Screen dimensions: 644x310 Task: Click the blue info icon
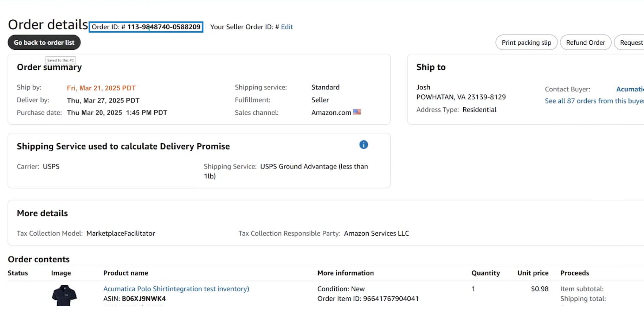(x=363, y=145)
